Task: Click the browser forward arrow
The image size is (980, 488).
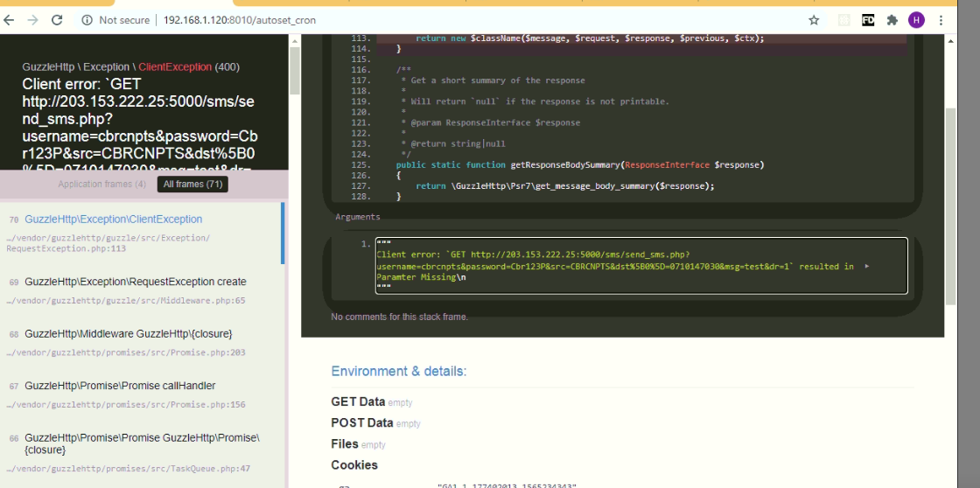Action: click(x=32, y=20)
